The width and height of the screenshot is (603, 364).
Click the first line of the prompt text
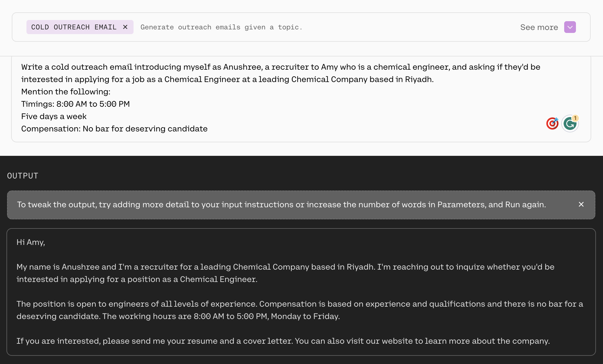coord(280,67)
